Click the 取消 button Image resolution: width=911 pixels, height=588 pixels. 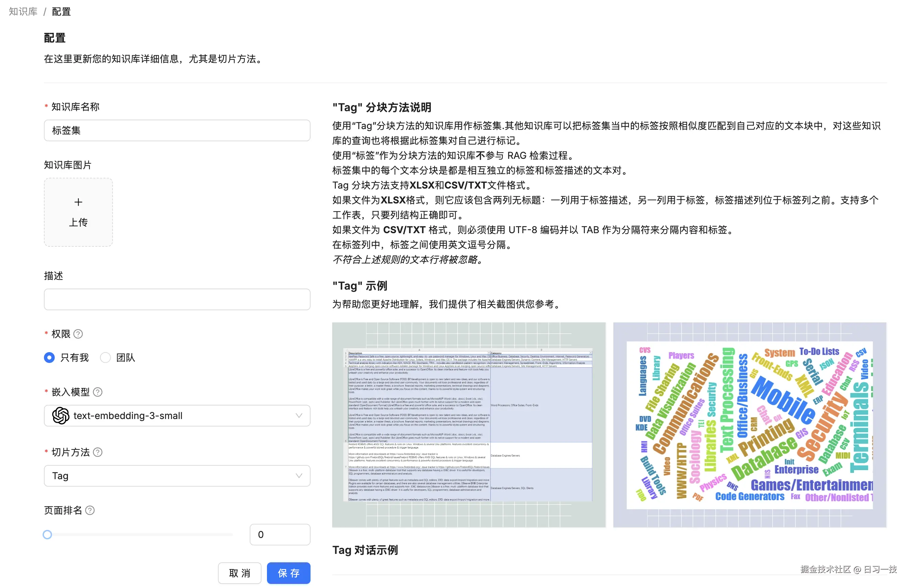tap(239, 573)
